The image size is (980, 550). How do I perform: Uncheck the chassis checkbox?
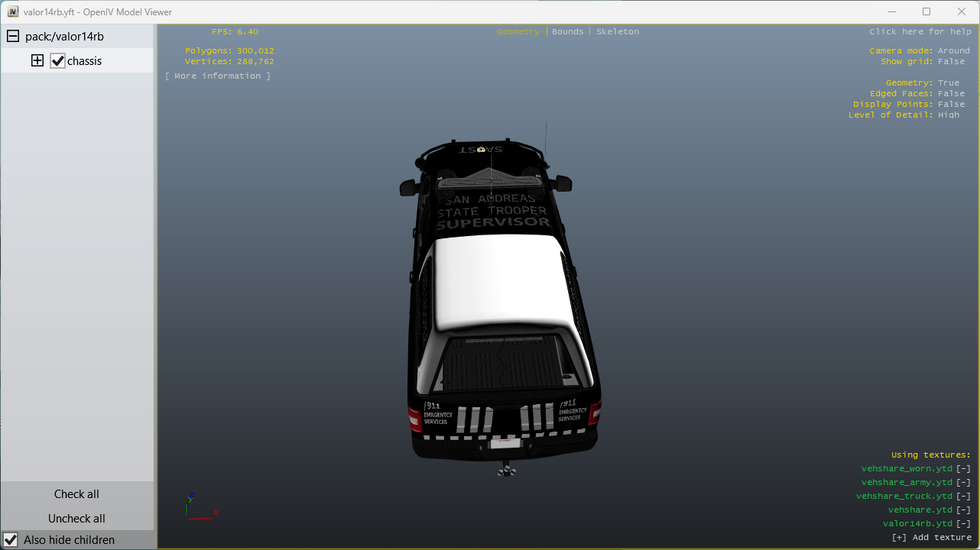tap(58, 61)
